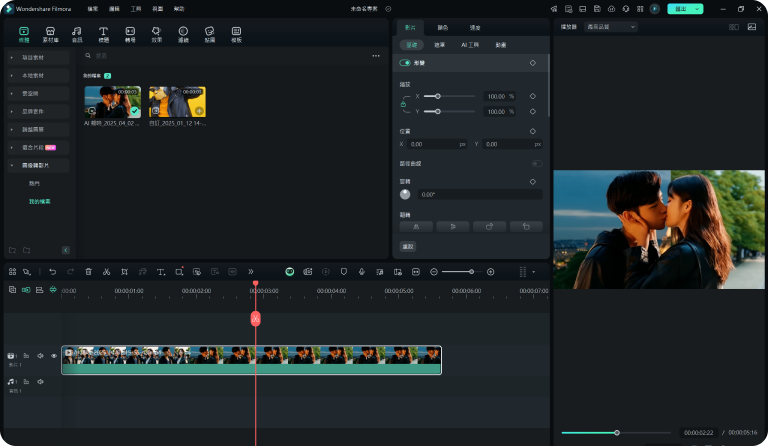Click the Position X input field

coord(437,144)
